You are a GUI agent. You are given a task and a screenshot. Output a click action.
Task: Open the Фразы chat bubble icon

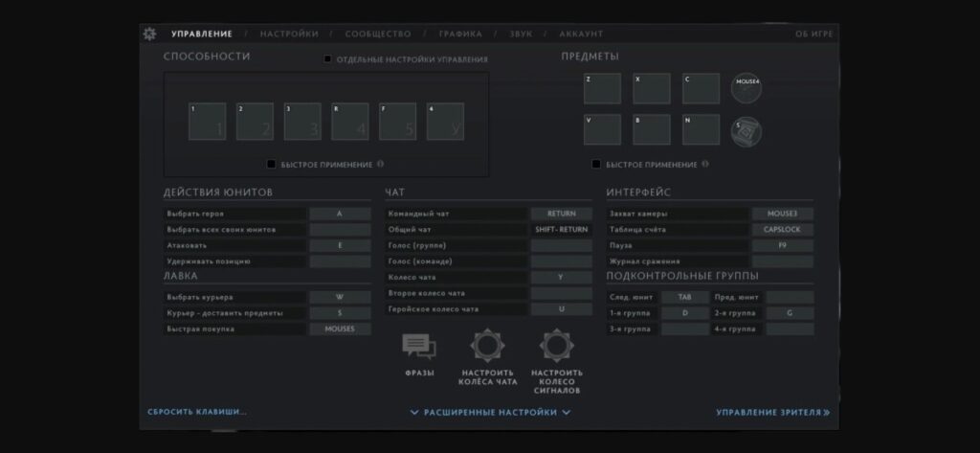pos(418,347)
